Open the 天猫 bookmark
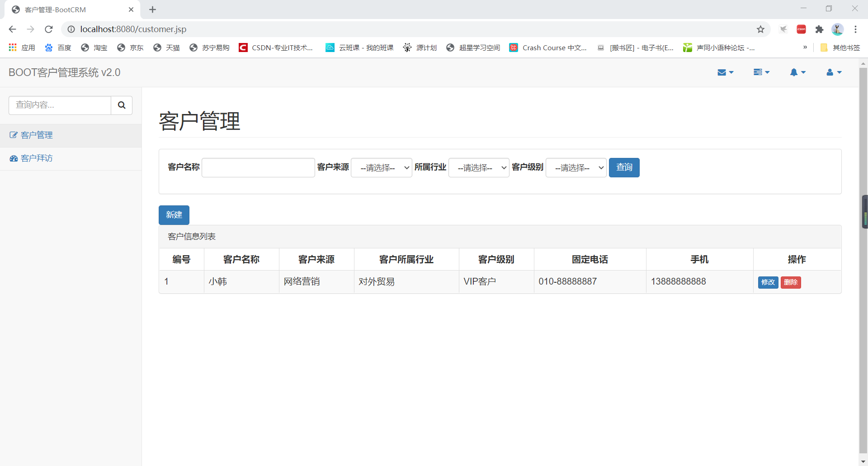 [166, 48]
